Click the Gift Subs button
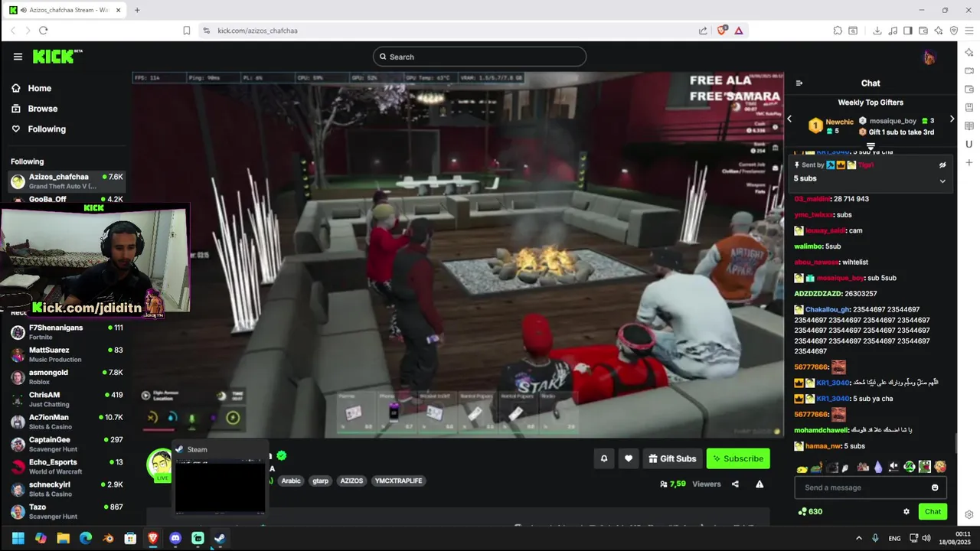This screenshot has width=980, height=551. [x=671, y=458]
